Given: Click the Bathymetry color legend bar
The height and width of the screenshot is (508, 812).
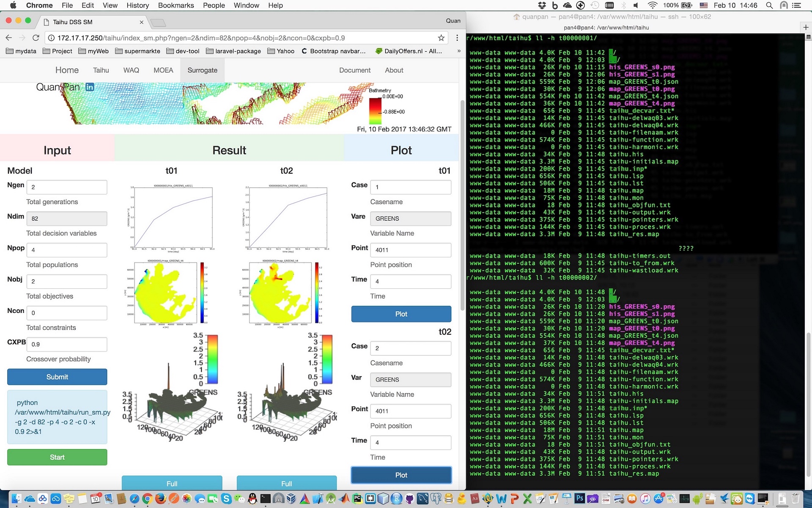Looking at the screenshot, I should click(375, 111).
